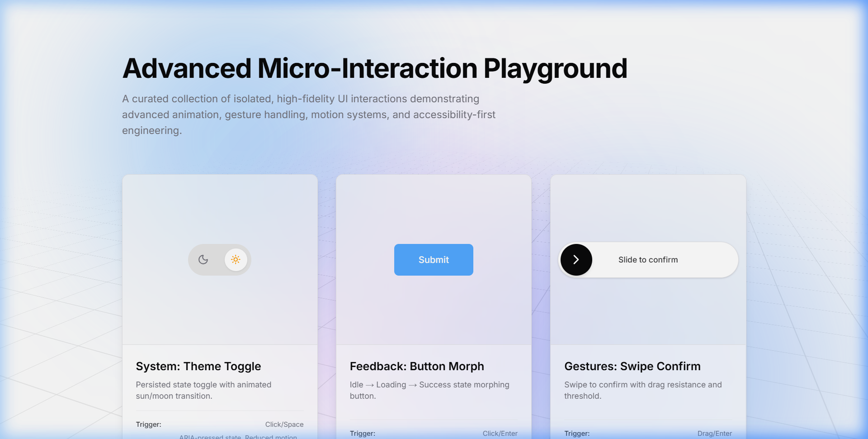Image resolution: width=868 pixels, height=439 pixels.
Task: Select the 'System: Theme Toggle' card title
Action: tap(198, 366)
